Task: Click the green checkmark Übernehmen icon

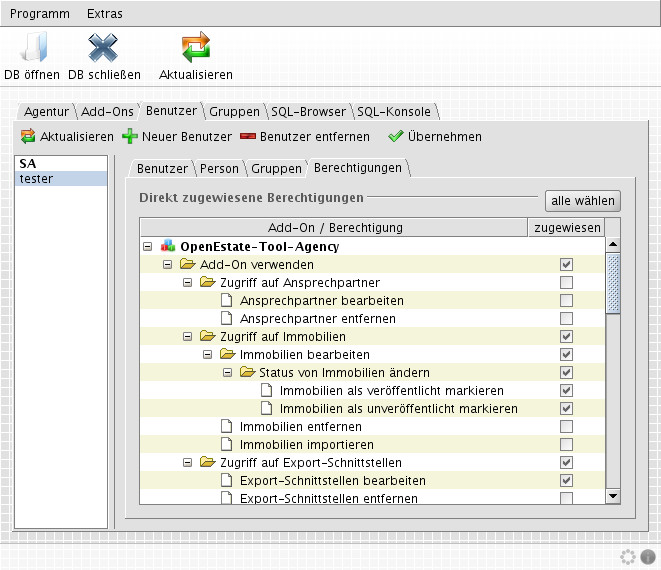Action: pos(395,137)
